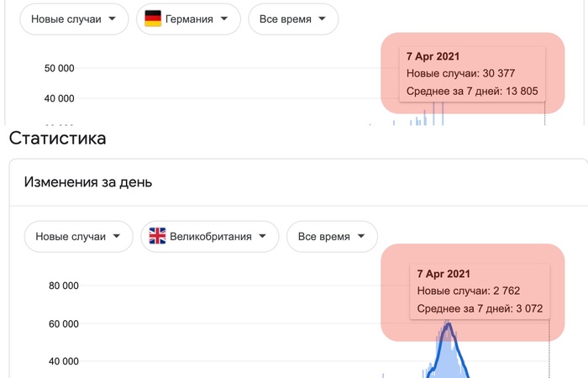Open the Великобритания country dropdown
This screenshot has width=588, height=378.
point(210,237)
